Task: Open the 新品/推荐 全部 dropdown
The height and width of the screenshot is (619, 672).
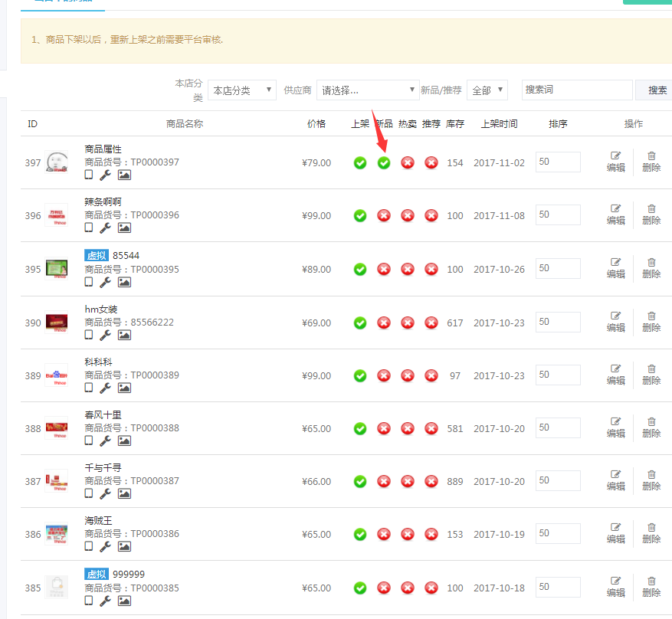Action: [x=487, y=90]
